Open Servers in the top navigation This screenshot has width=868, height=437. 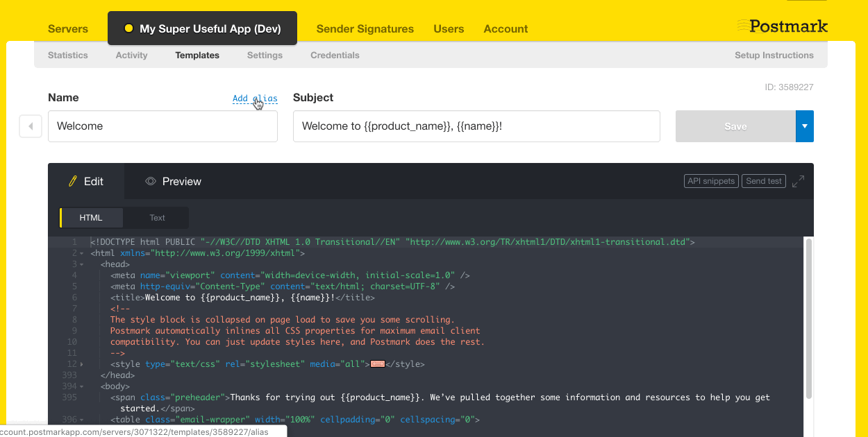68,28
